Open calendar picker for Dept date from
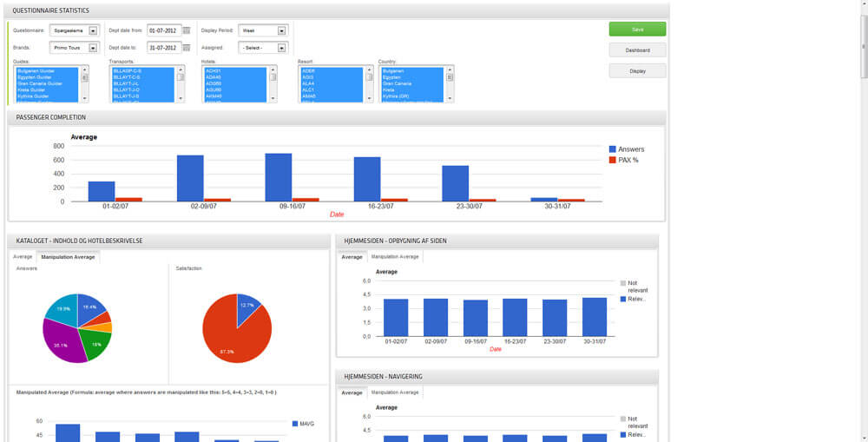This screenshot has width=868, height=442. [187, 30]
